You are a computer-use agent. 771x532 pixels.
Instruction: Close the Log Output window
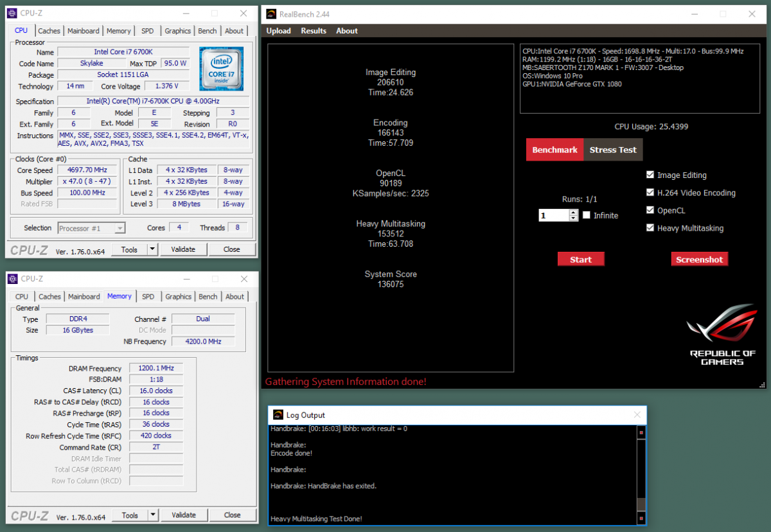coord(637,415)
